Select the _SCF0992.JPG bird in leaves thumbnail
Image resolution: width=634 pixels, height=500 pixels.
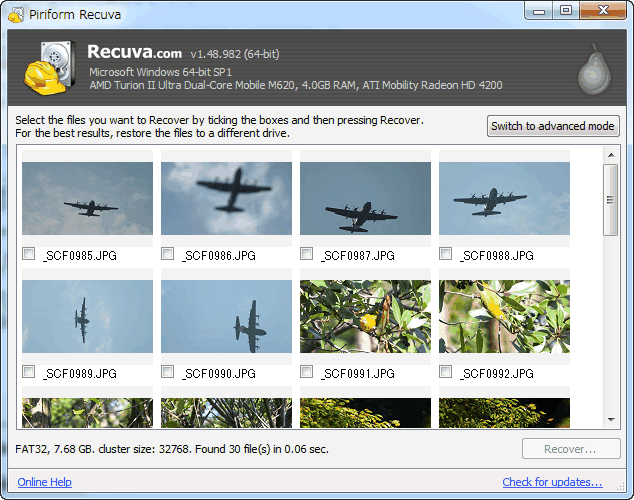505,316
